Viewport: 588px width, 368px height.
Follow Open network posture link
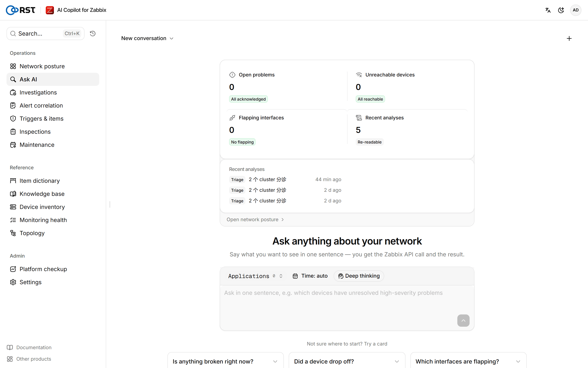click(x=255, y=220)
